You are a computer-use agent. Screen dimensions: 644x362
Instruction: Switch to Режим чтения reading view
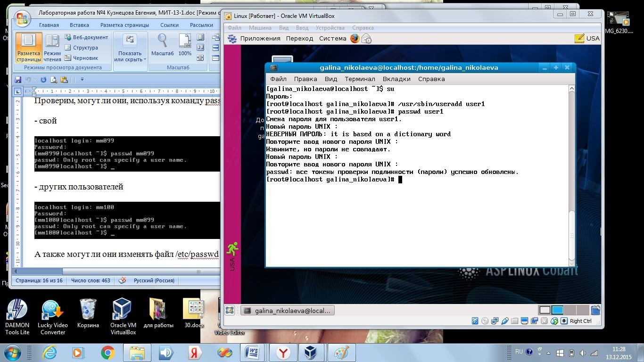tap(52, 48)
